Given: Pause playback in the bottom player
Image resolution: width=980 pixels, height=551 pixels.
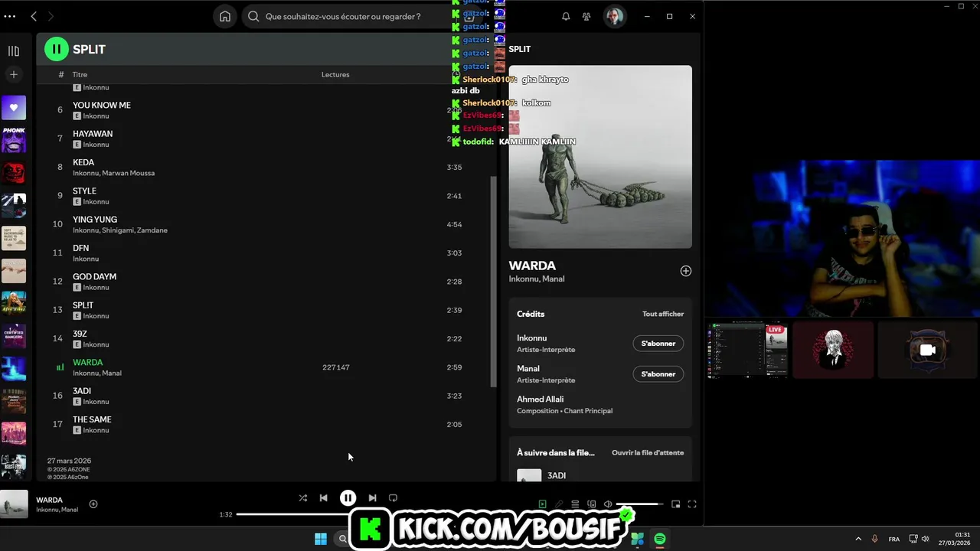Looking at the screenshot, I should tap(348, 497).
